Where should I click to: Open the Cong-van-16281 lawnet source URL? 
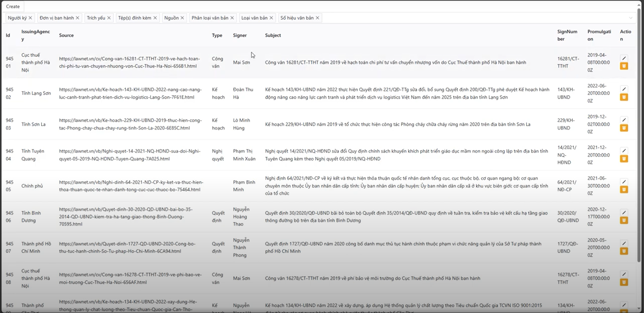(130, 62)
